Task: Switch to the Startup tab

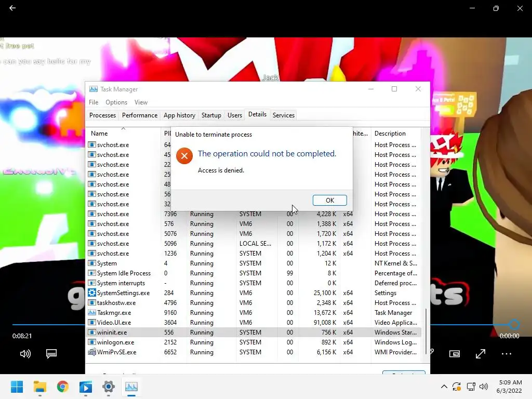Action: pos(211,115)
